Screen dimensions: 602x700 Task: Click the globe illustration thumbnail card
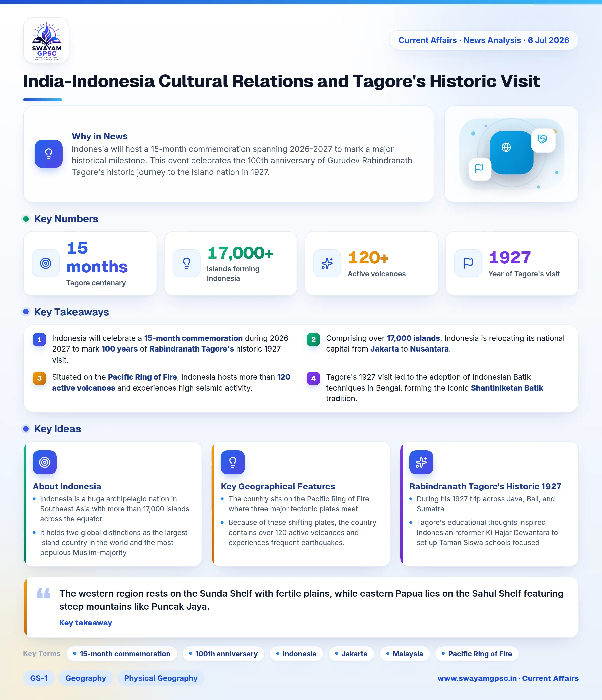pyautogui.click(x=511, y=154)
